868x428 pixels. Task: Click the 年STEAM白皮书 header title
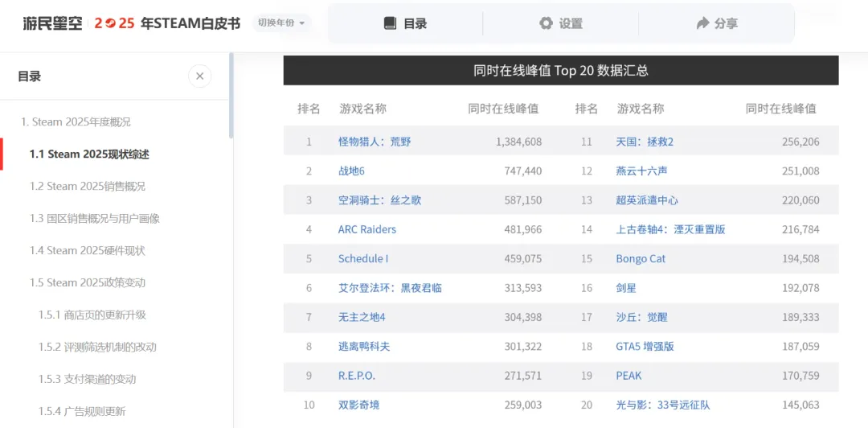[x=190, y=23]
